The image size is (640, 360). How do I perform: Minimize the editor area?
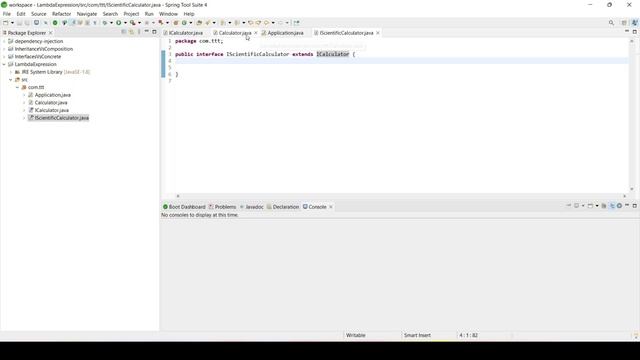click(x=627, y=31)
